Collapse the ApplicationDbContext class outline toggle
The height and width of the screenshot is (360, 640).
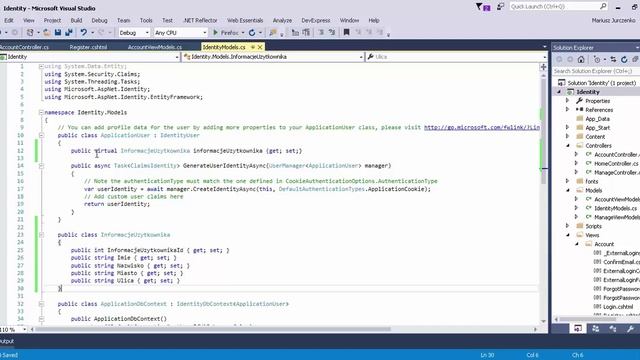41,304
